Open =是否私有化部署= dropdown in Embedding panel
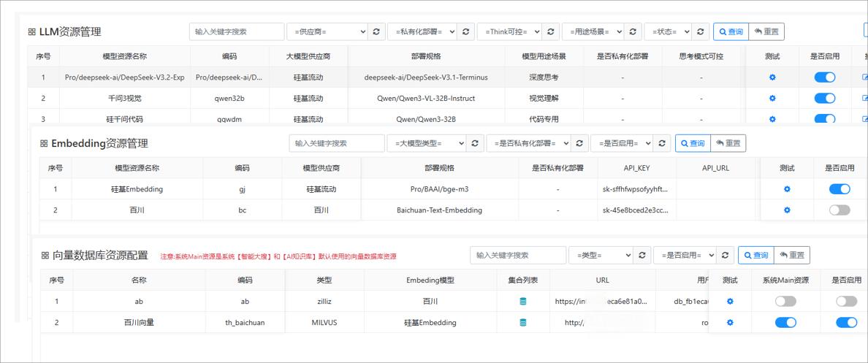The width and height of the screenshot is (868, 363). [x=529, y=143]
